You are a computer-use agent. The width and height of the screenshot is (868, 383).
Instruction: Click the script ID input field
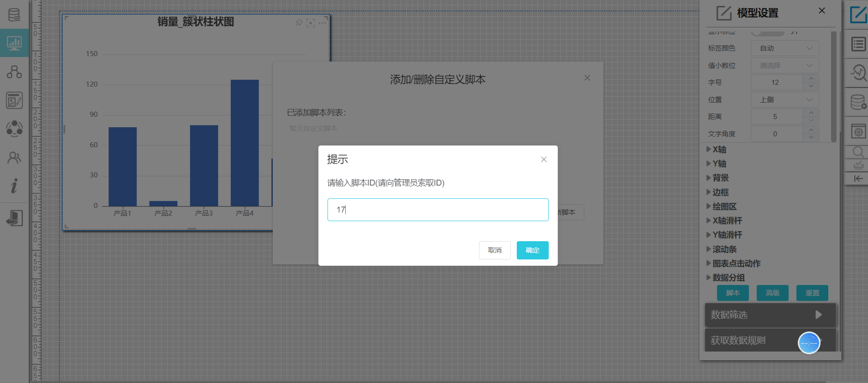pos(437,210)
